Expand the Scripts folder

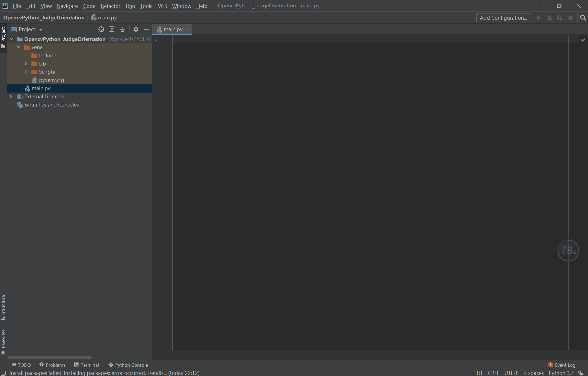point(26,72)
